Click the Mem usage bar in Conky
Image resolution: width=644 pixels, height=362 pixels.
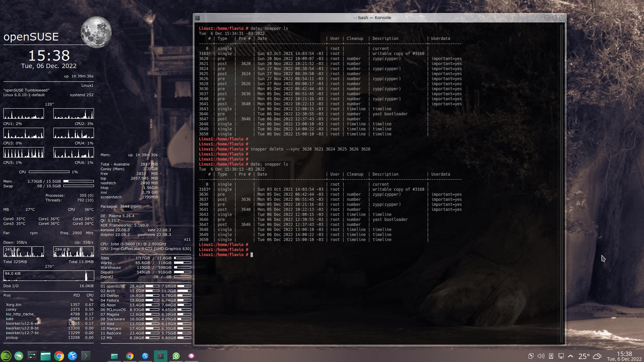78,181
